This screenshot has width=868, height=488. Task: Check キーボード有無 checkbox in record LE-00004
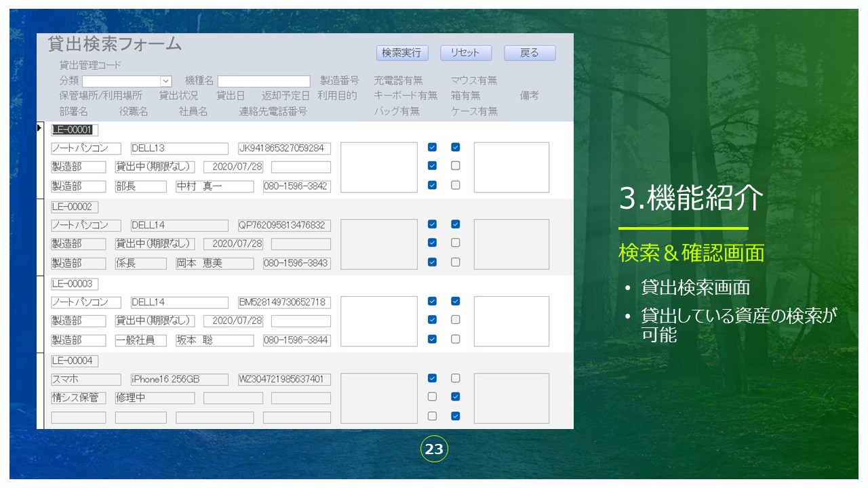pos(432,396)
